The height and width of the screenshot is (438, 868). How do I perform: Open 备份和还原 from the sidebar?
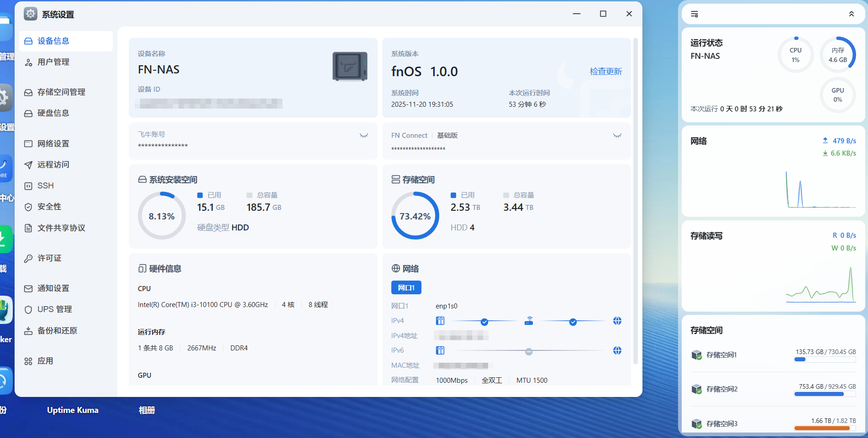click(x=57, y=331)
